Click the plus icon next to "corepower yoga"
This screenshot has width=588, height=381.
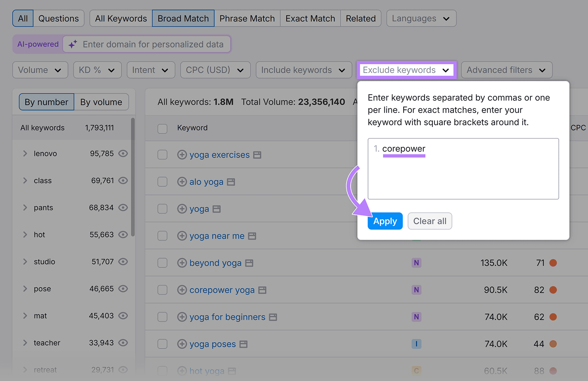[x=182, y=290]
